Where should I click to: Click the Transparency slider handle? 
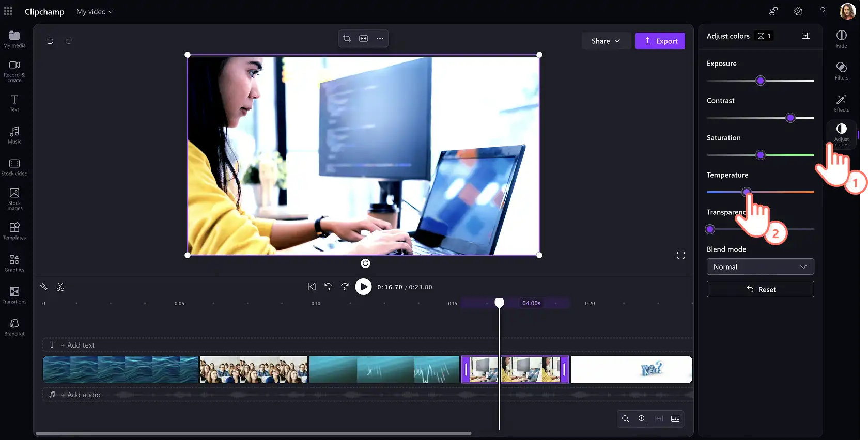pos(710,229)
